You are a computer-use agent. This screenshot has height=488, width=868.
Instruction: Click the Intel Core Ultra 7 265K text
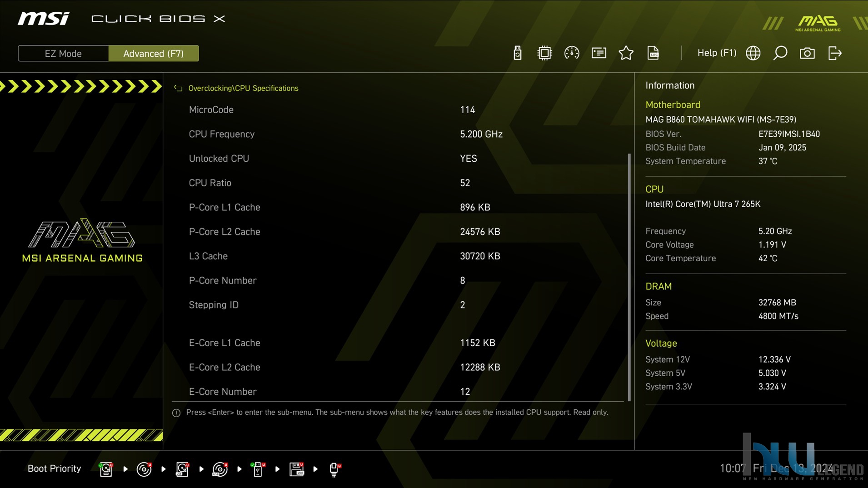pos(703,204)
